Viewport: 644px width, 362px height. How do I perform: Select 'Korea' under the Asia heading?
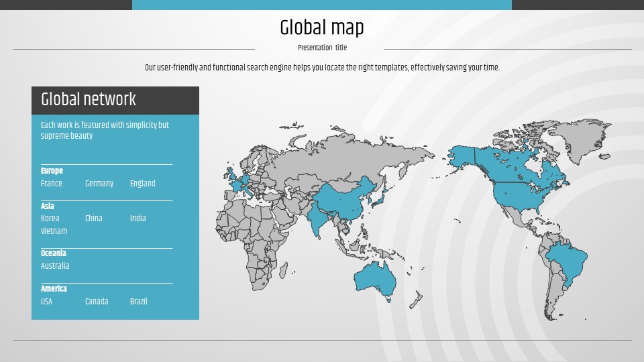click(50, 219)
